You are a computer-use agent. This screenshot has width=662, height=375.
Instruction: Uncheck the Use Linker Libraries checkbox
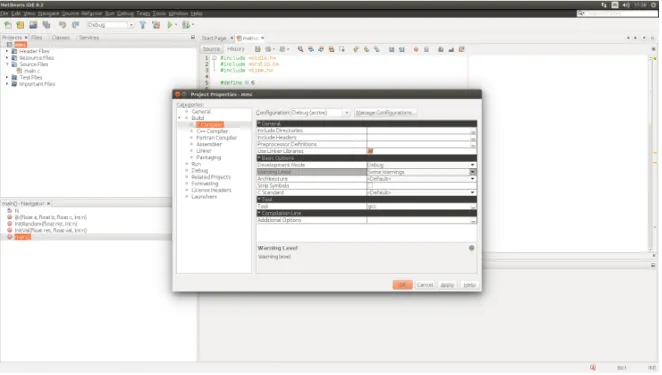pyautogui.click(x=370, y=151)
